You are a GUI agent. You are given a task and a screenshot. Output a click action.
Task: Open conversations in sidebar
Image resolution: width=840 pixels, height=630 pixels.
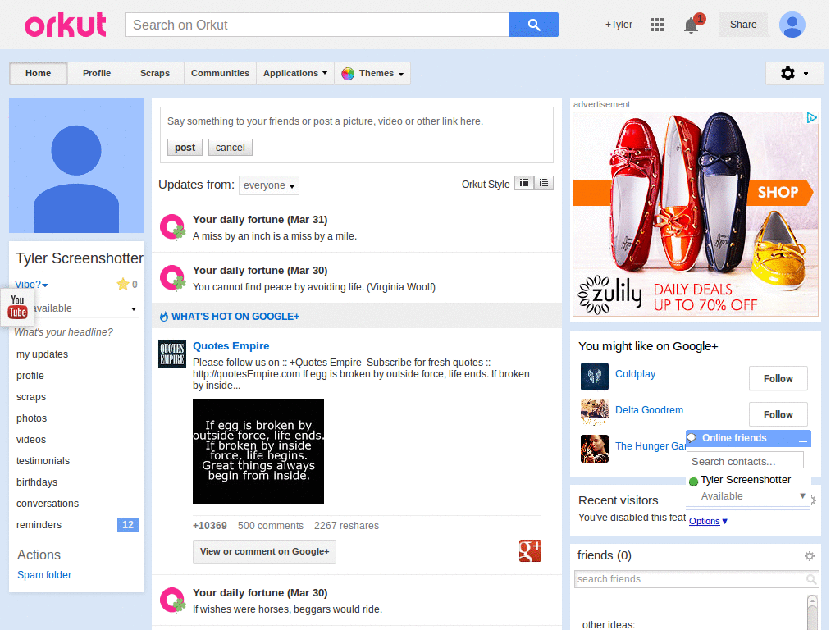click(x=48, y=503)
